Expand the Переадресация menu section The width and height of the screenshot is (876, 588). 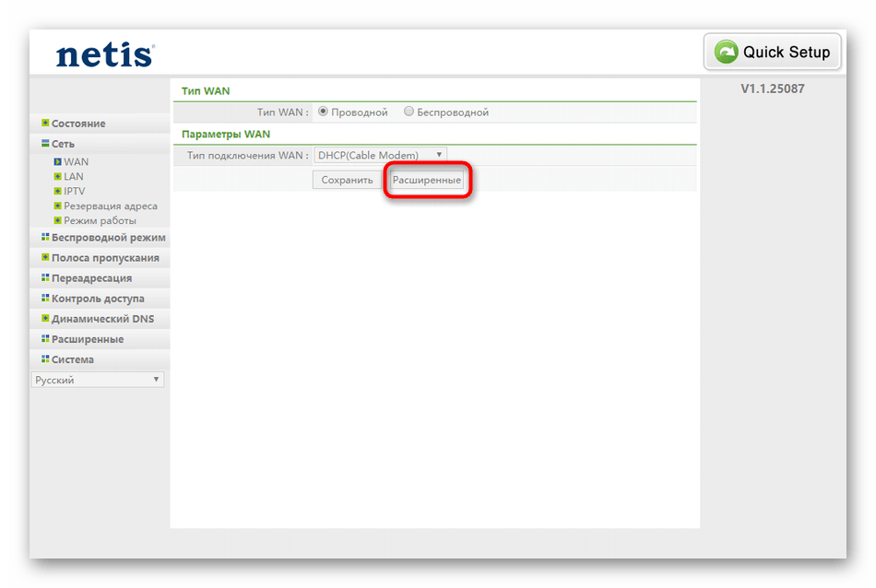[x=91, y=278]
